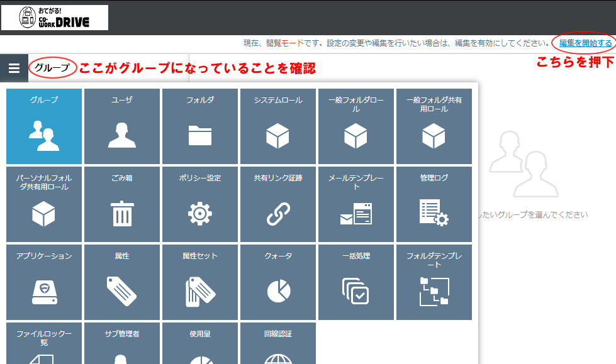Open the クォータ pie chart tile

tap(278, 282)
